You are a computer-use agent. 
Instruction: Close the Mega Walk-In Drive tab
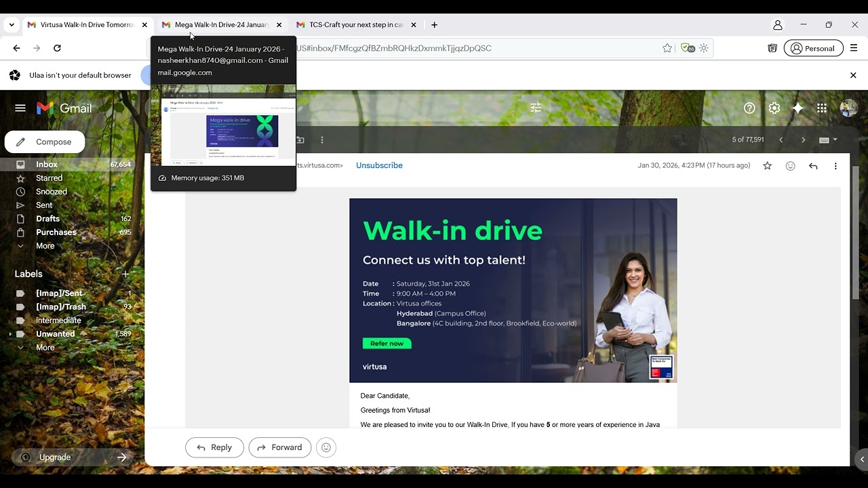(279, 25)
